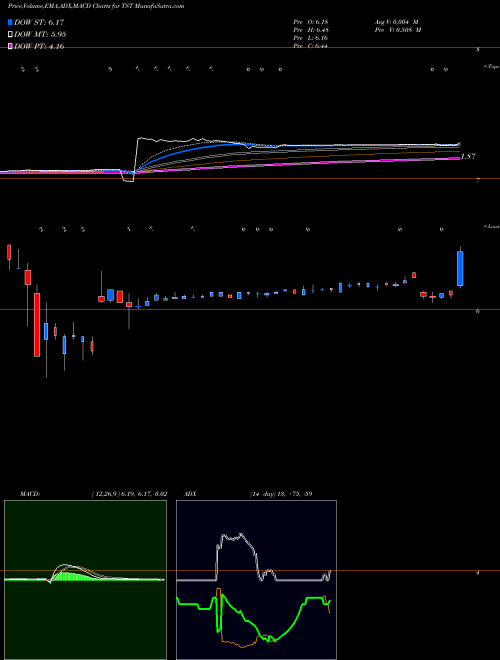The height and width of the screenshot is (660, 500).
Task: Click the 'DOW MT: 5.93' label
Action: point(40,34)
